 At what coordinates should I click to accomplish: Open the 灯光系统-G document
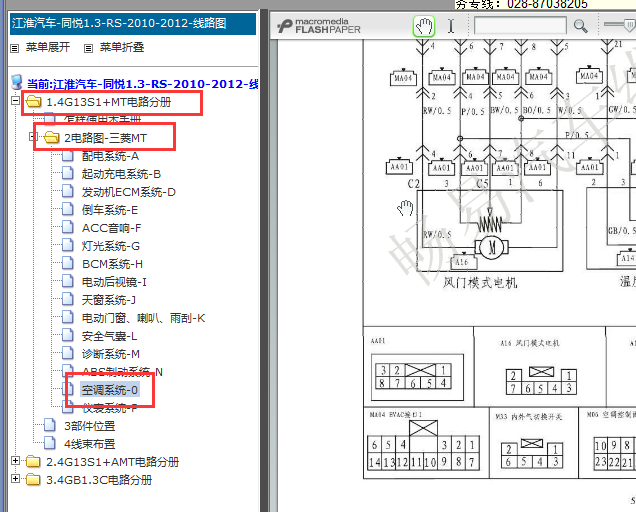pyautogui.click(x=111, y=246)
